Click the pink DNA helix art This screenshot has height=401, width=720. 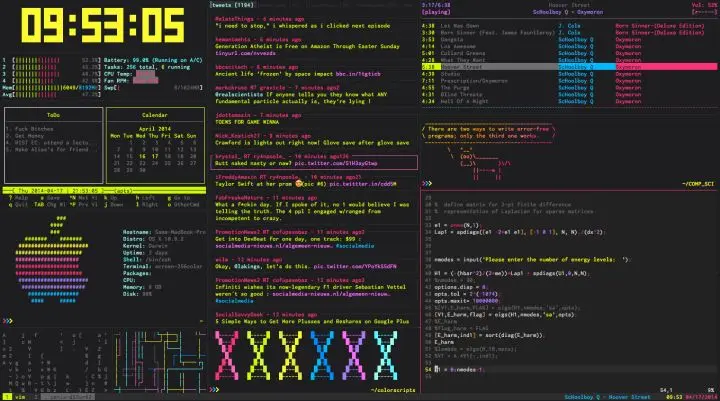coord(227,355)
